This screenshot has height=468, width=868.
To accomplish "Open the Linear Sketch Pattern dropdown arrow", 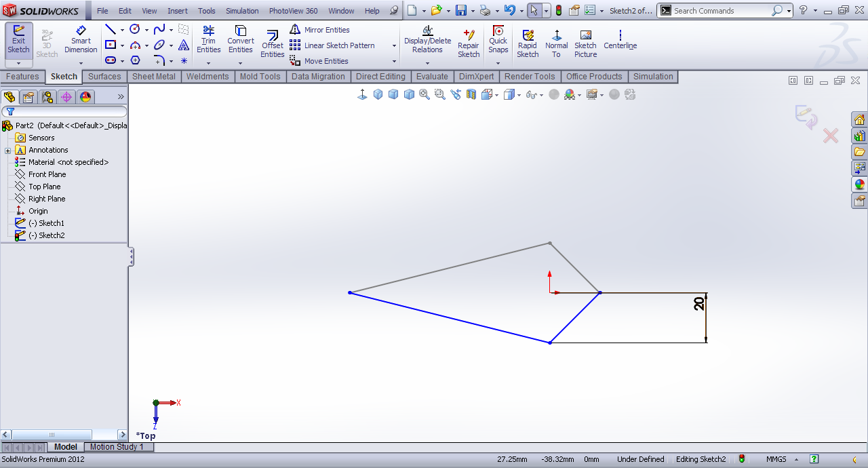I will click(x=394, y=45).
